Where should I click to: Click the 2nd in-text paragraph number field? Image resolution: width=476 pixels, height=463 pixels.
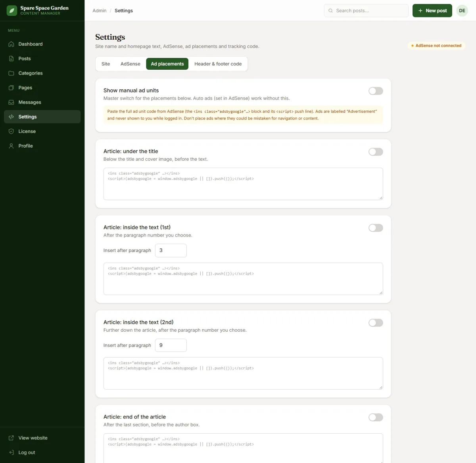click(171, 345)
